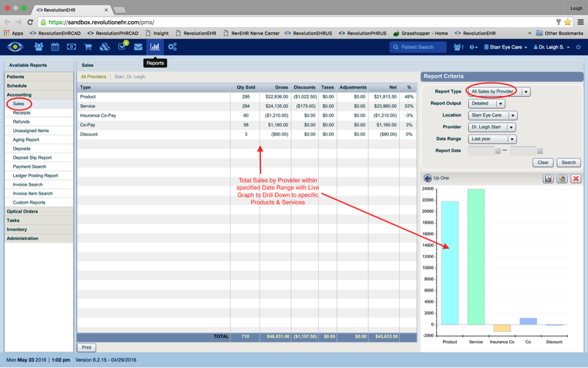Image resolution: width=588 pixels, height=368 pixels.
Task: Select the Reports bar chart icon
Action: point(156,46)
